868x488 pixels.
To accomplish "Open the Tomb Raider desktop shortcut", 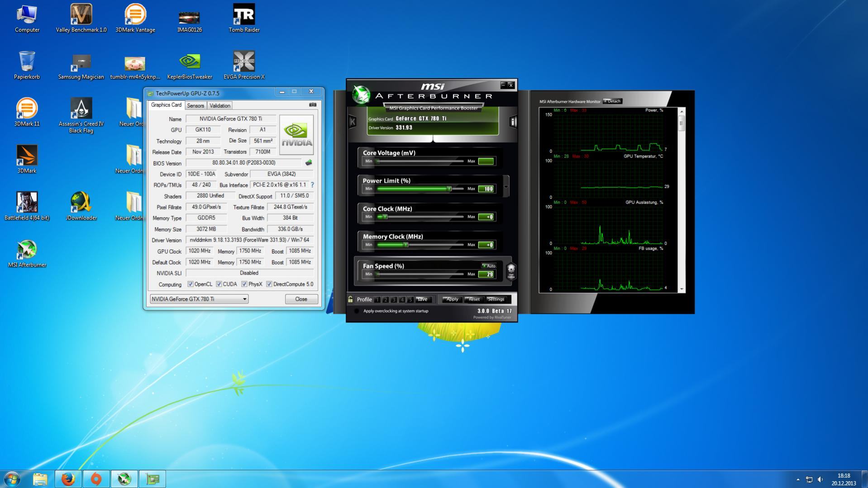I will coord(244,19).
